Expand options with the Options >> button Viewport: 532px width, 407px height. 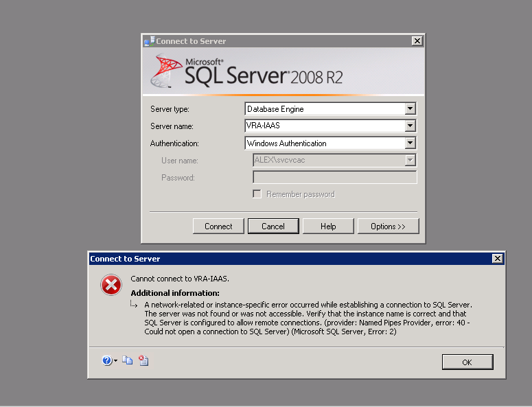click(388, 226)
